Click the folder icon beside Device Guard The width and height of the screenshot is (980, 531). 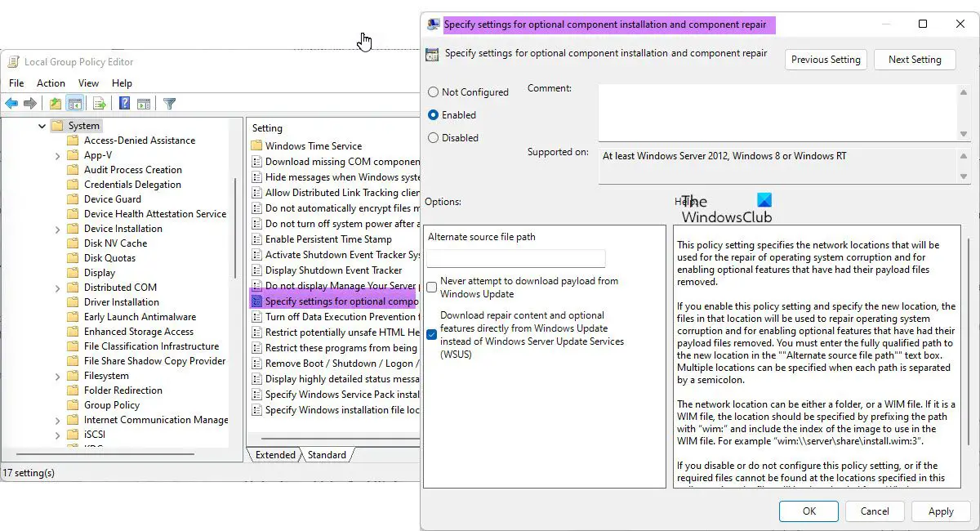[x=73, y=199]
